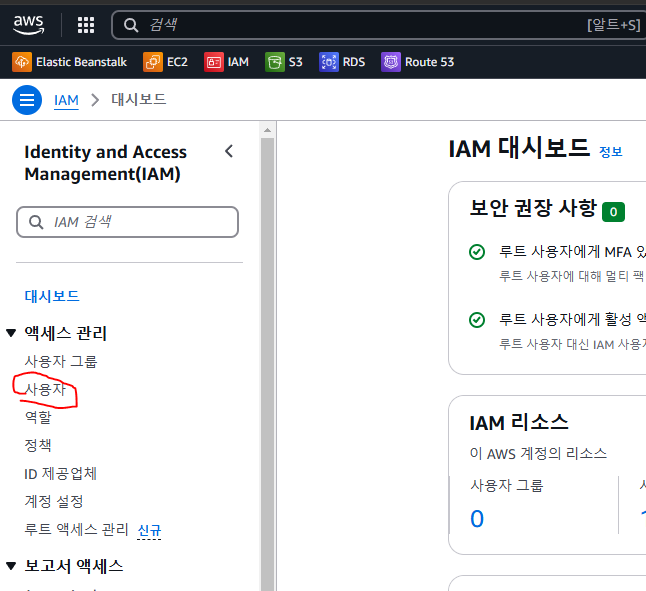Click the IAM breadcrumb link
The width and height of the screenshot is (646, 591).
pyautogui.click(x=66, y=100)
